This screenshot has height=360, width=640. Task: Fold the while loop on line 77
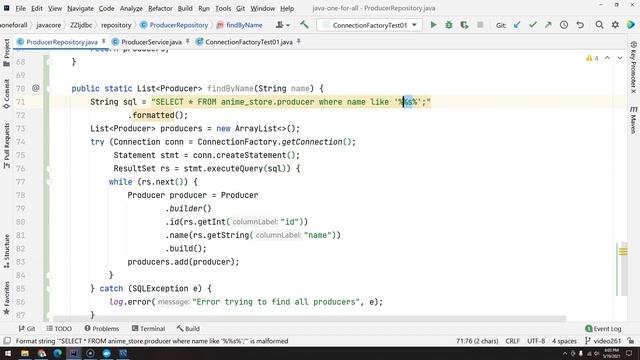[49, 182]
